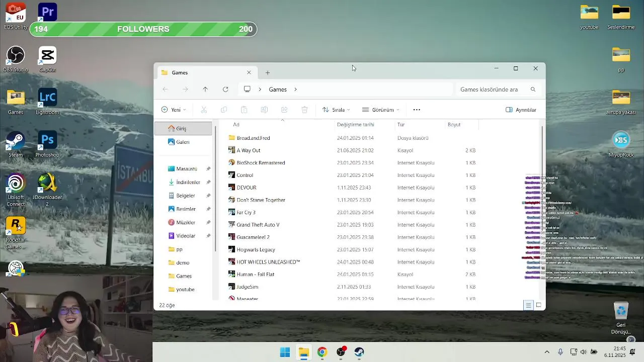This screenshot has height=362, width=644.
Task: Click the Games breadcrumb in address bar
Action: point(278,89)
